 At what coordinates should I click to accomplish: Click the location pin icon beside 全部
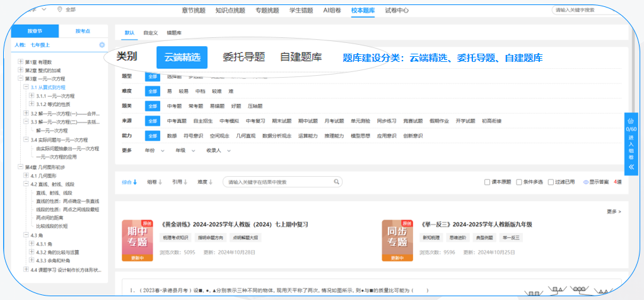(x=59, y=9)
